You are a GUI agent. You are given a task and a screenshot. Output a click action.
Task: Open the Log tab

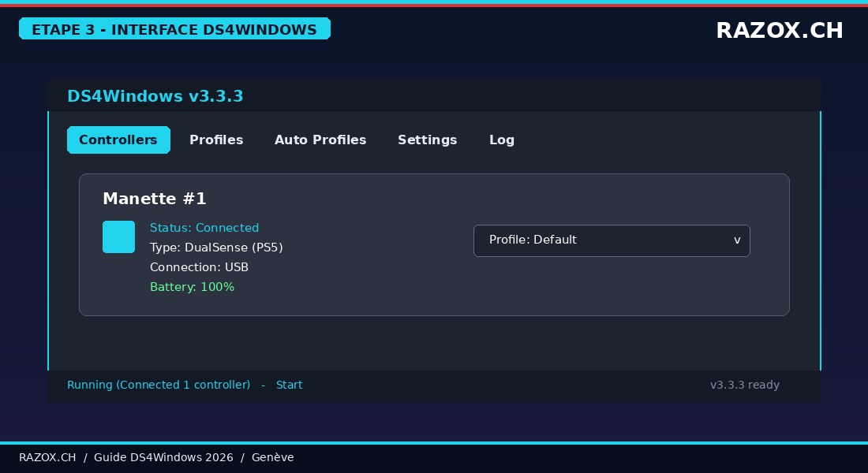click(x=502, y=140)
